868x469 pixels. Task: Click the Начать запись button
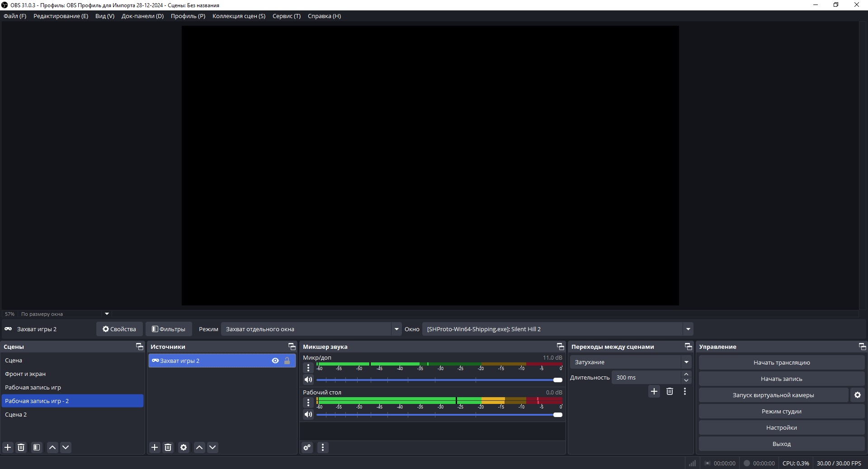tap(782, 379)
